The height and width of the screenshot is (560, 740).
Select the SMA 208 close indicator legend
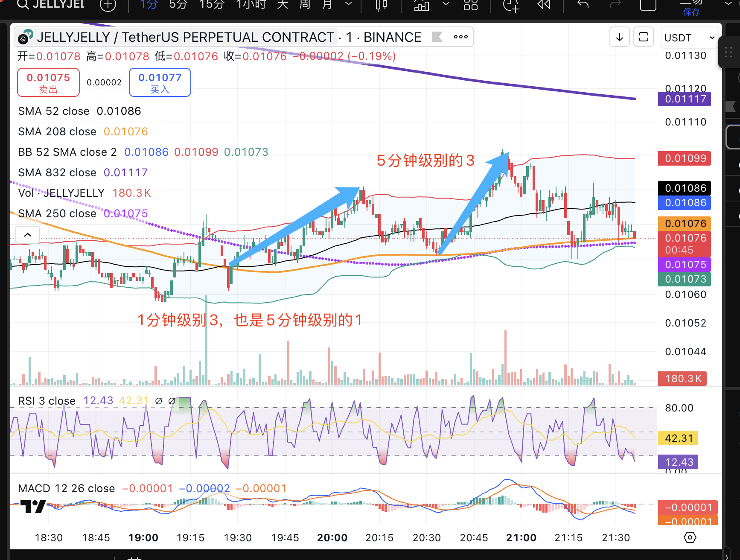pos(57,131)
